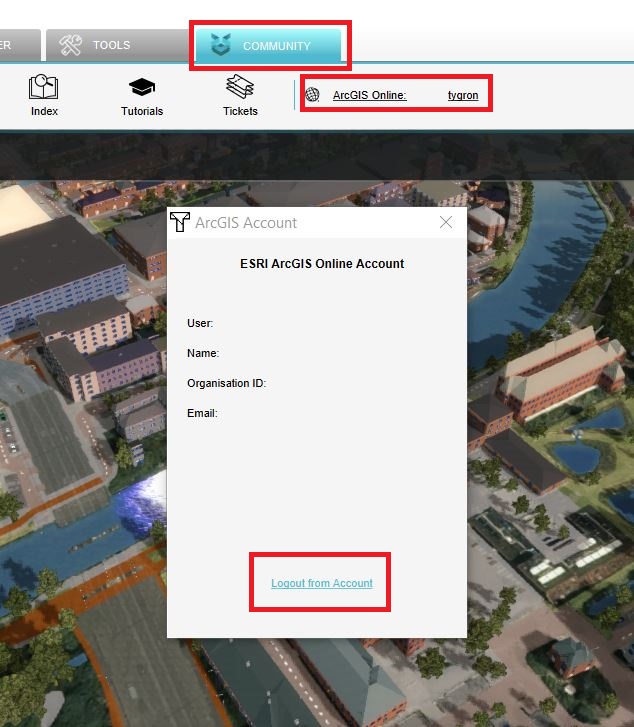Click the ESRI ArcGIS Online Account heading
Screen dimensions: 634x727
[x=322, y=264]
